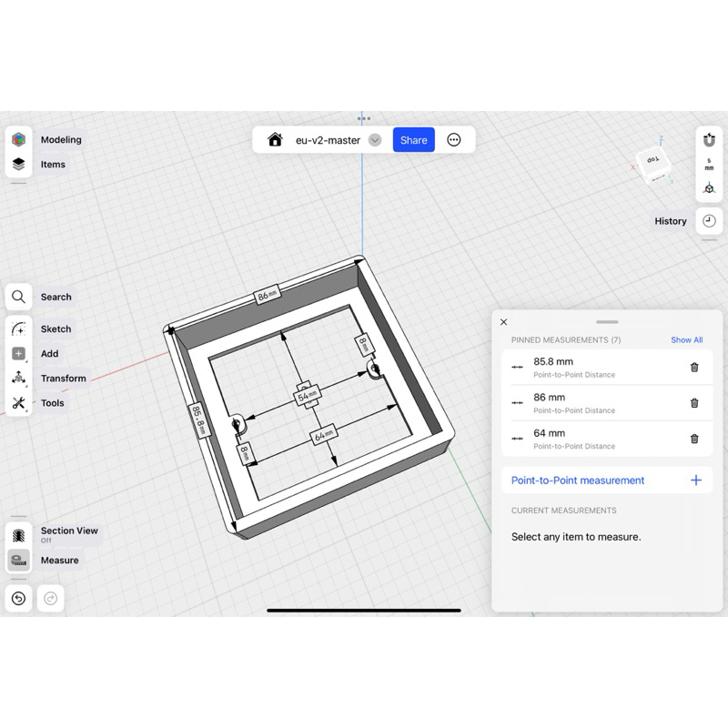Click the 54 mm dimension label on model
The height and width of the screenshot is (728, 728).
(307, 396)
